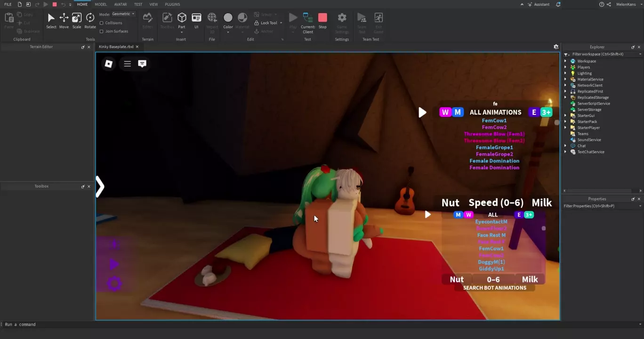Select the Move tool

pyautogui.click(x=64, y=20)
